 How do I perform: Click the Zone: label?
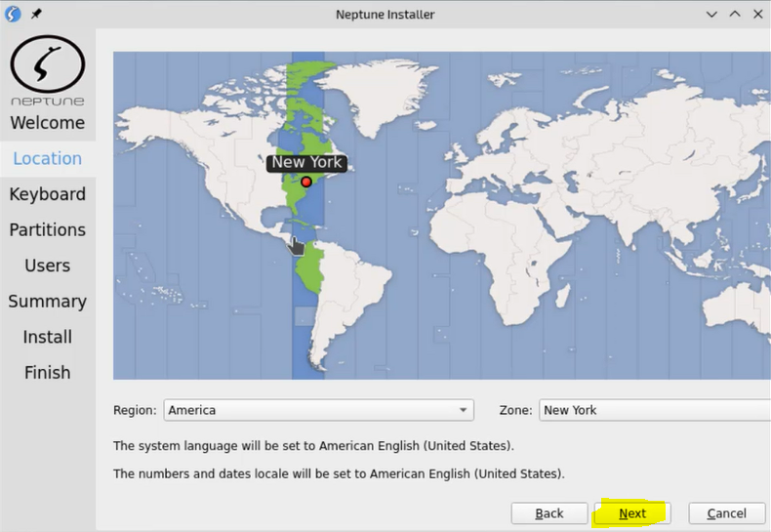516,410
